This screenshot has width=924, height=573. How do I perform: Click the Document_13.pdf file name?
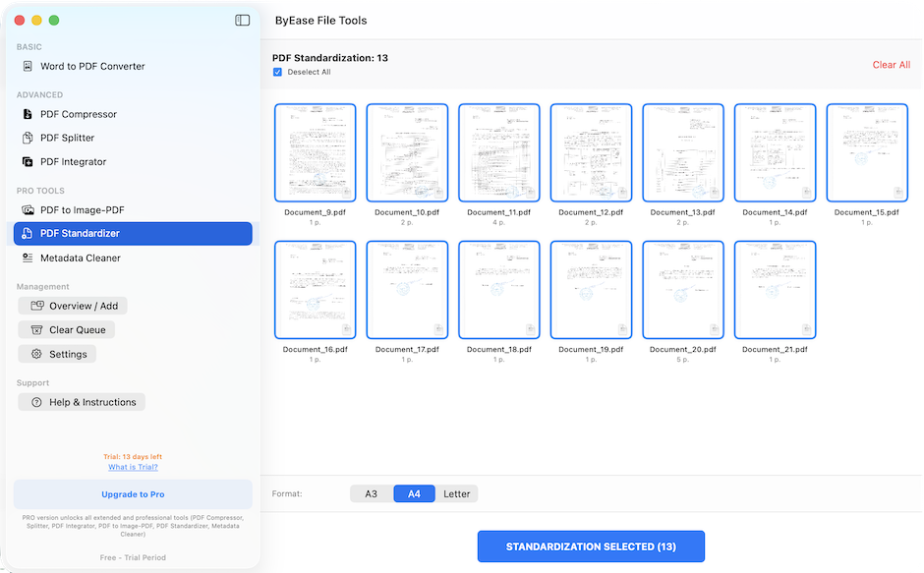[x=683, y=212]
